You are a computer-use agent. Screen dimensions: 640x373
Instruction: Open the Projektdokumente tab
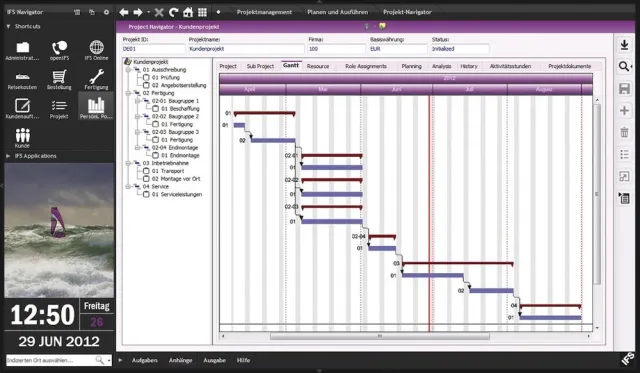569,66
